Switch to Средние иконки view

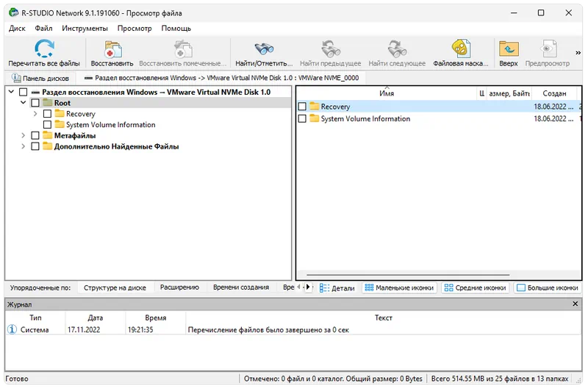point(475,288)
